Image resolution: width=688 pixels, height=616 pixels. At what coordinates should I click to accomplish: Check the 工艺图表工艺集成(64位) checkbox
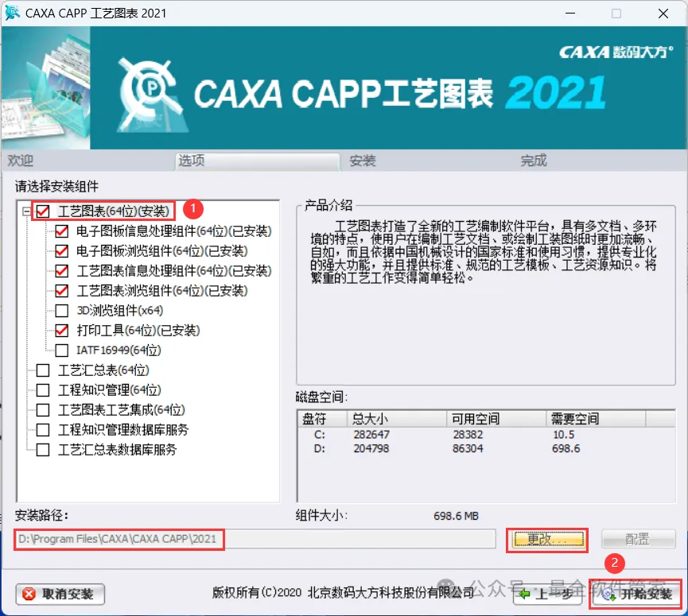(43, 410)
